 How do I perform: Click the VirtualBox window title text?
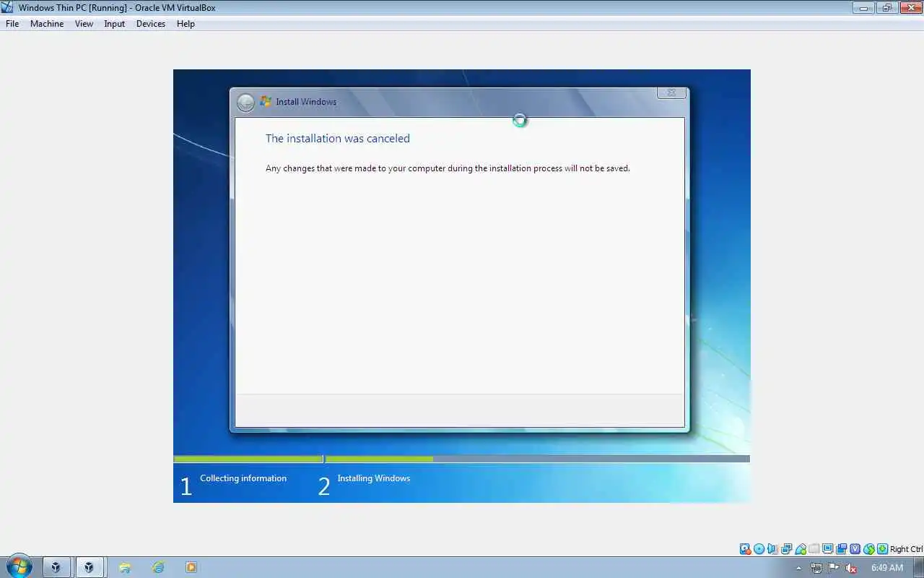[117, 8]
